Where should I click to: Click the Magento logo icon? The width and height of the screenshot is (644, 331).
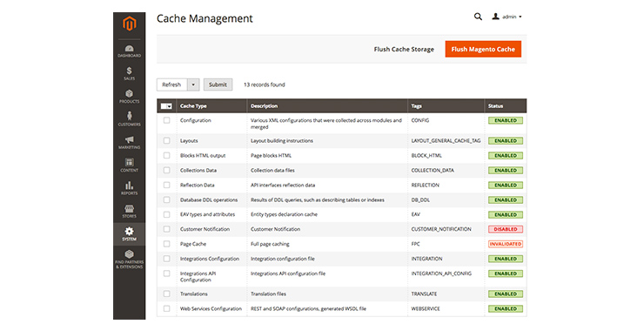pos(130,24)
